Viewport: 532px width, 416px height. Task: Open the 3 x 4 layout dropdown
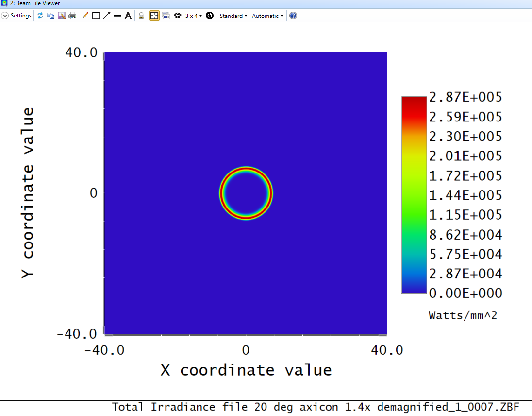pyautogui.click(x=193, y=16)
